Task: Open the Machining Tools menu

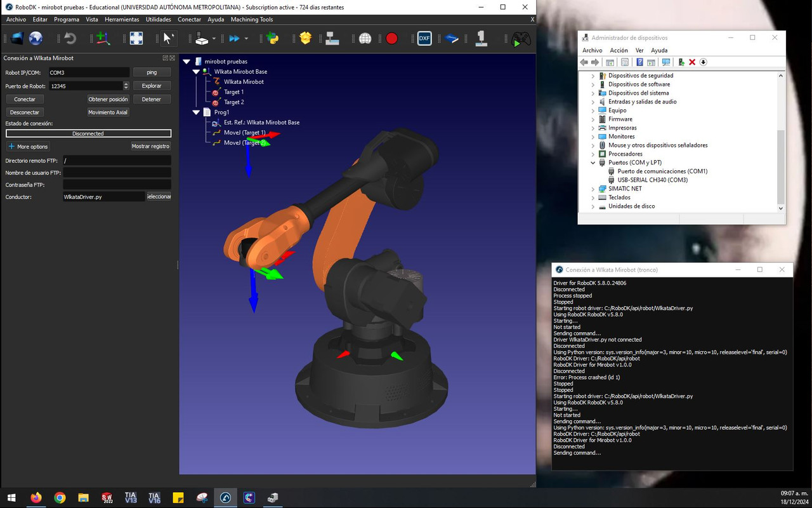Action: 252,20
